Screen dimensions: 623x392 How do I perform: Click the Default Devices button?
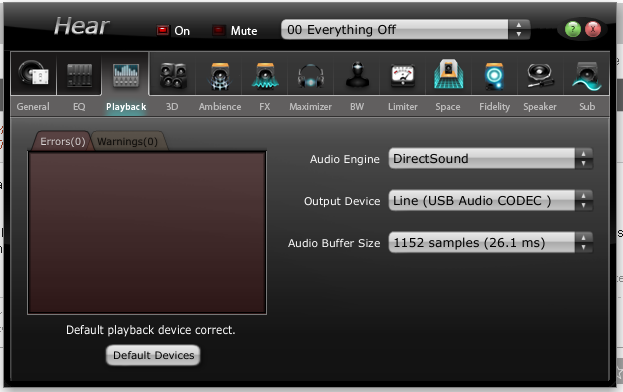pyautogui.click(x=153, y=355)
